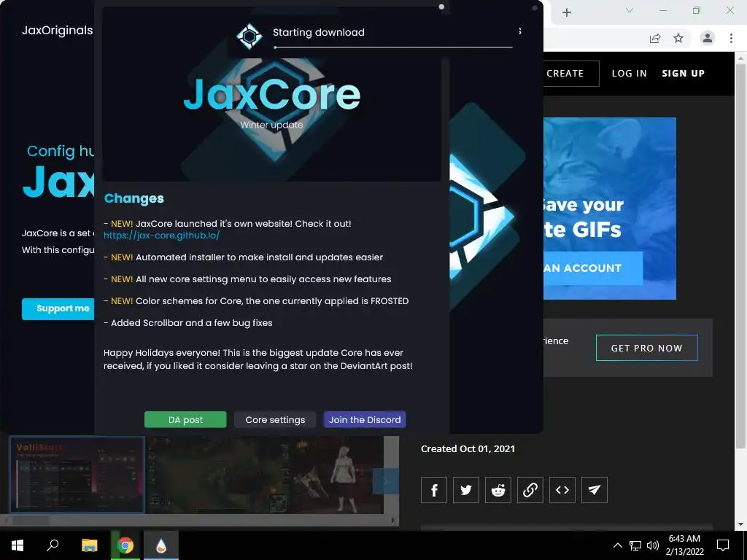This screenshot has width=747, height=560.
Task: Click LOG IN on the website
Action: pyautogui.click(x=630, y=74)
